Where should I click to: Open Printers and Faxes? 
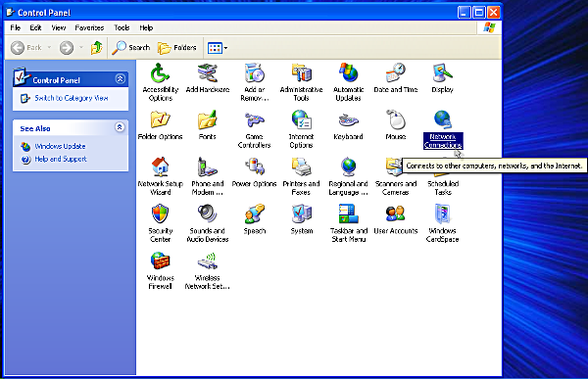(x=301, y=176)
